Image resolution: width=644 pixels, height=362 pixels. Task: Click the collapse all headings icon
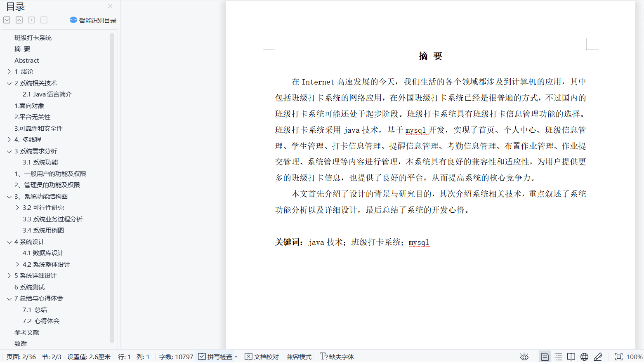(x=19, y=20)
